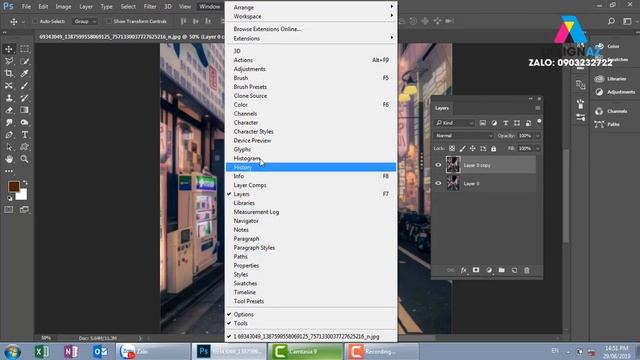The height and width of the screenshot is (360, 640).
Task: Open the Filter menu
Action: coord(150,7)
